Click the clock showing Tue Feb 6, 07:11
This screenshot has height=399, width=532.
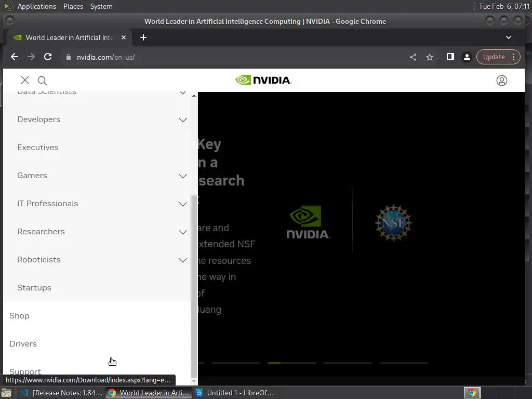coord(503,6)
